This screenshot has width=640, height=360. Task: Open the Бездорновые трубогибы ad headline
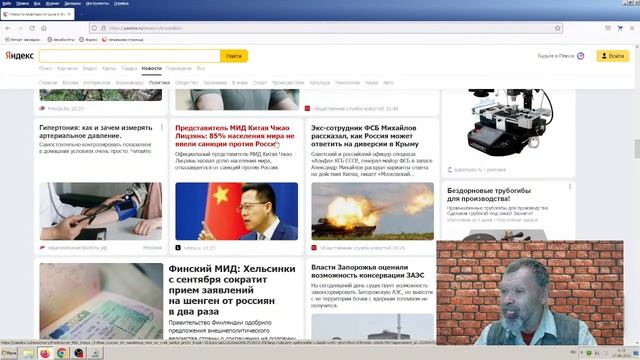coord(489,195)
